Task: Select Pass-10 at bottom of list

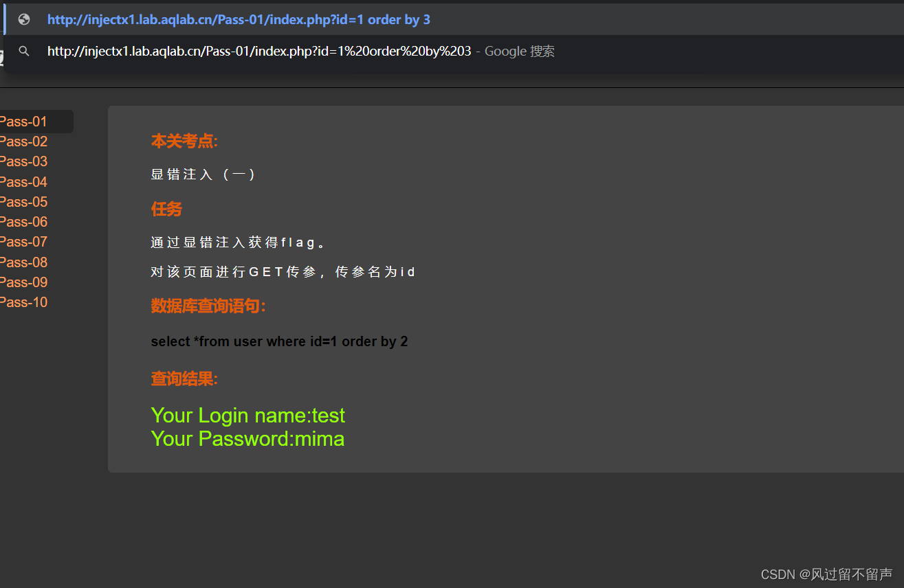Action: 23,302
